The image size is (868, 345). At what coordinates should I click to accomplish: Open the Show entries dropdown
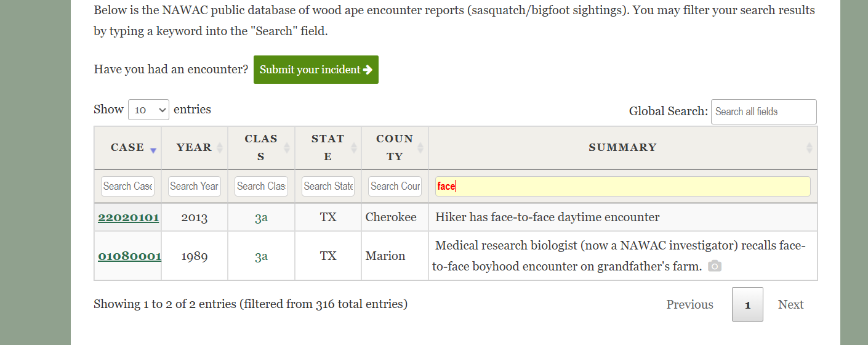point(148,110)
